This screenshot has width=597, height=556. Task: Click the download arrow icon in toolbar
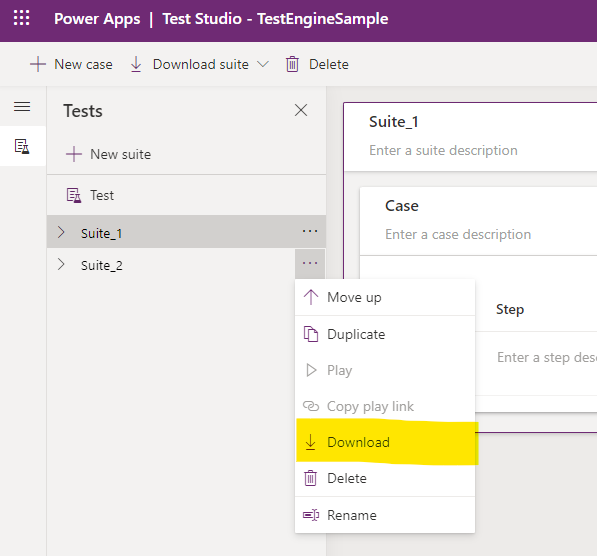pyautogui.click(x=136, y=64)
